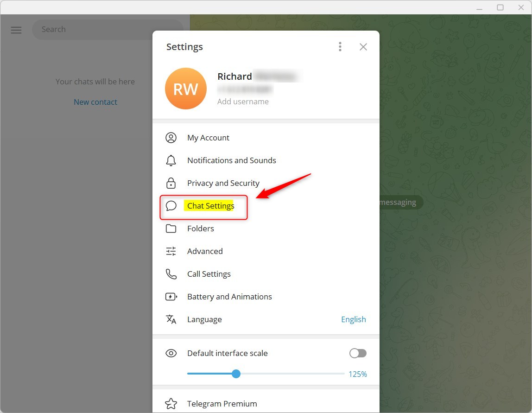Click the My Account profile icon
This screenshot has height=413, width=532.
[171, 137]
